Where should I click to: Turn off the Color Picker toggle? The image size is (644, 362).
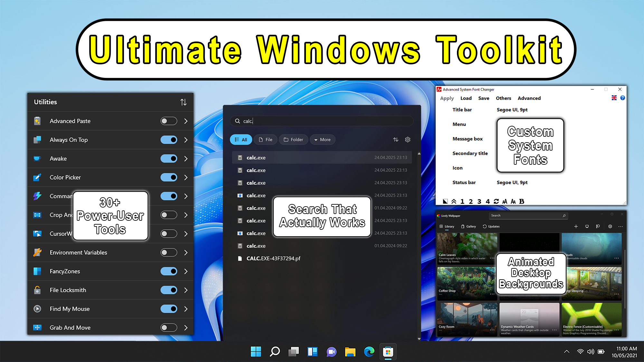(169, 177)
